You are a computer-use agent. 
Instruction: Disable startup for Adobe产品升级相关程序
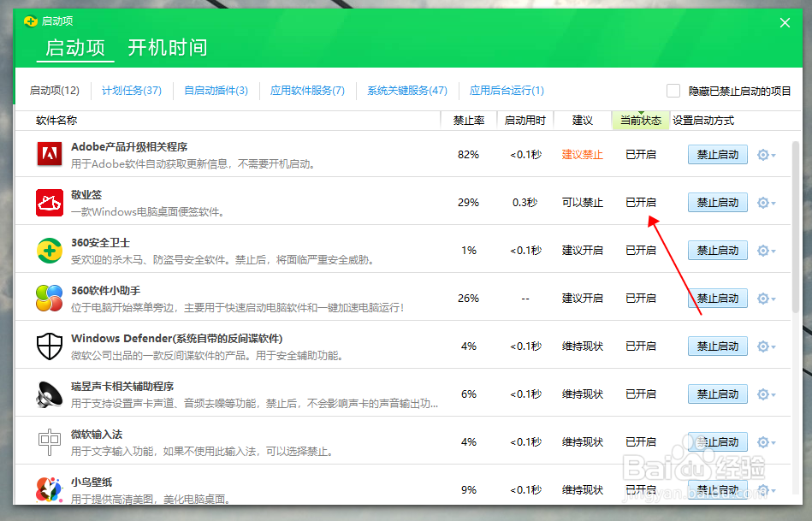click(717, 154)
